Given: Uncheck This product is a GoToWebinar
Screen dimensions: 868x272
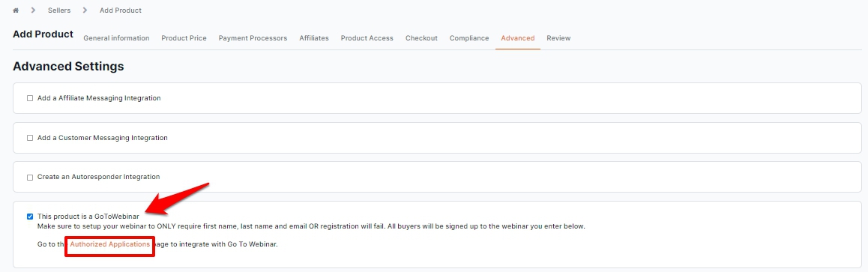Looking at the screenshot, I should (30, 217).
